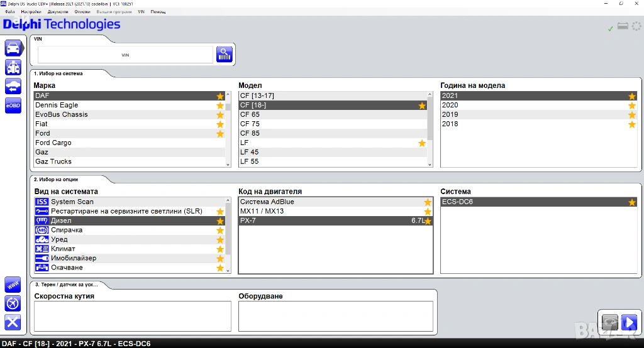The image size is (644, 348).
Task: Select the car with back arrow icon
Action: click(13, 87)
